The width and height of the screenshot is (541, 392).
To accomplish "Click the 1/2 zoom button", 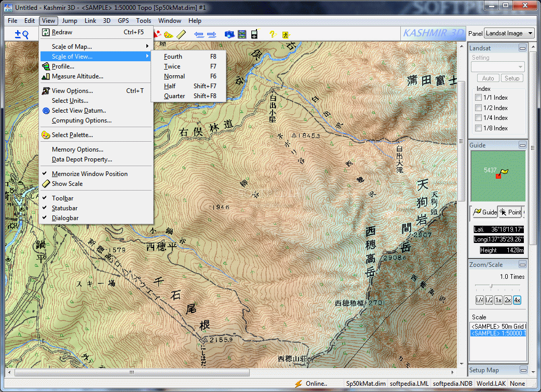I will [x=489, y=300].
